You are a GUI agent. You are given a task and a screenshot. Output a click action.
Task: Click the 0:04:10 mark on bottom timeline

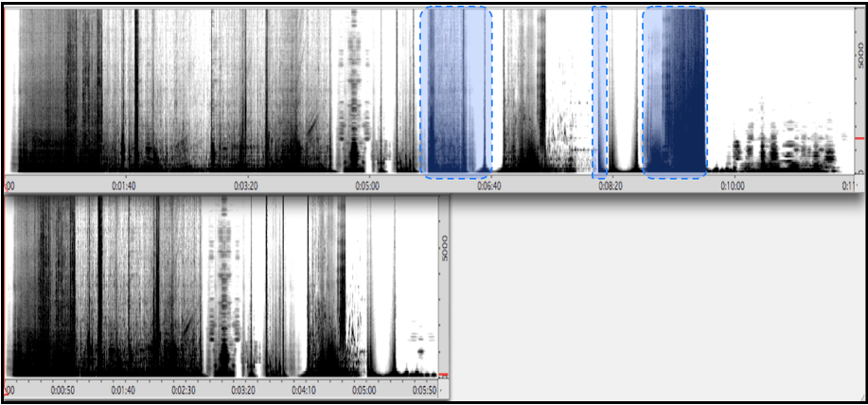click(x=304, y=389)
